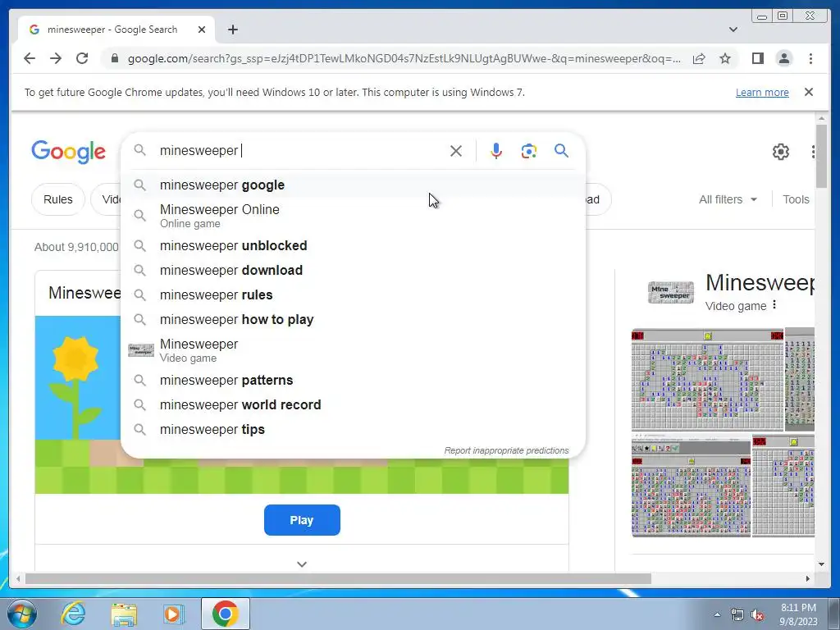Image resolution: width=840 pixels, height=630 pixels.
Task: Select the Rules filter chip
Action: click(x=58, y=199)
